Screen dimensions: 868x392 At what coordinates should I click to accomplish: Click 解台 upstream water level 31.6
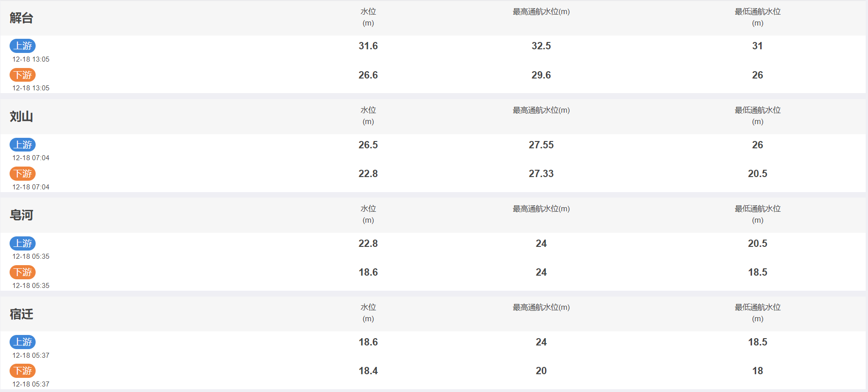(x=368, y=46)
